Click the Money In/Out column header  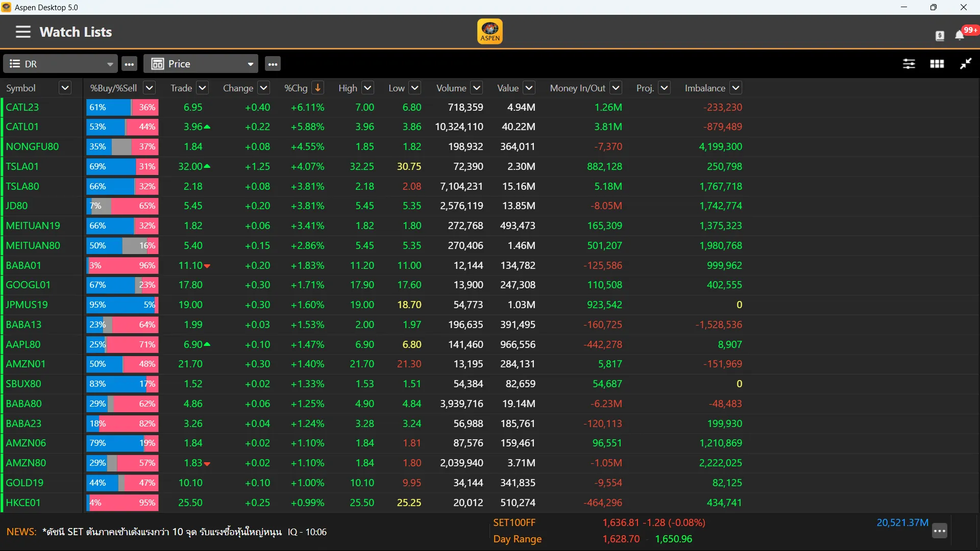[x=577, y=88]
